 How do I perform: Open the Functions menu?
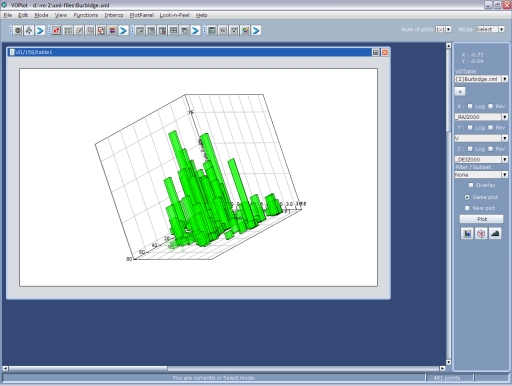(86, 15)
